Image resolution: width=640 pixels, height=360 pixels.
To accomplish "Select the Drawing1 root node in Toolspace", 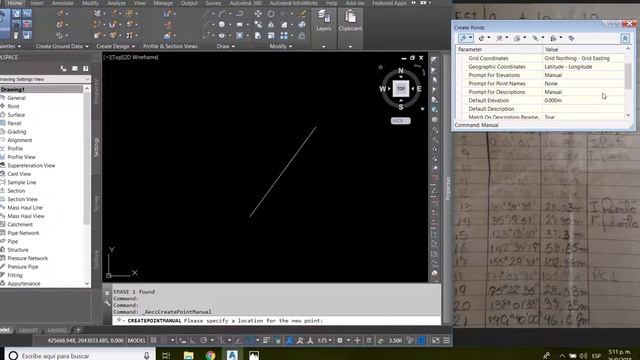I will click(x=12, y=89).
